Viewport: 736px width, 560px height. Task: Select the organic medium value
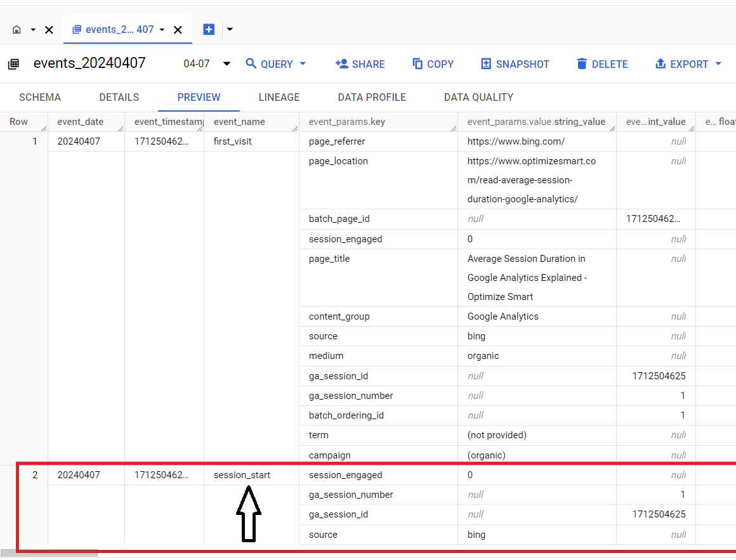(483, 356)
